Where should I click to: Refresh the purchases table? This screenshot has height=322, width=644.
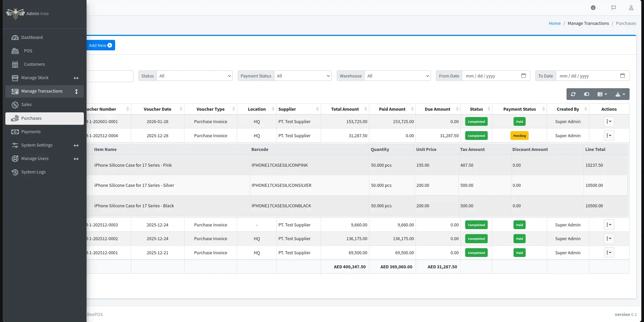[x=573, y=94]
